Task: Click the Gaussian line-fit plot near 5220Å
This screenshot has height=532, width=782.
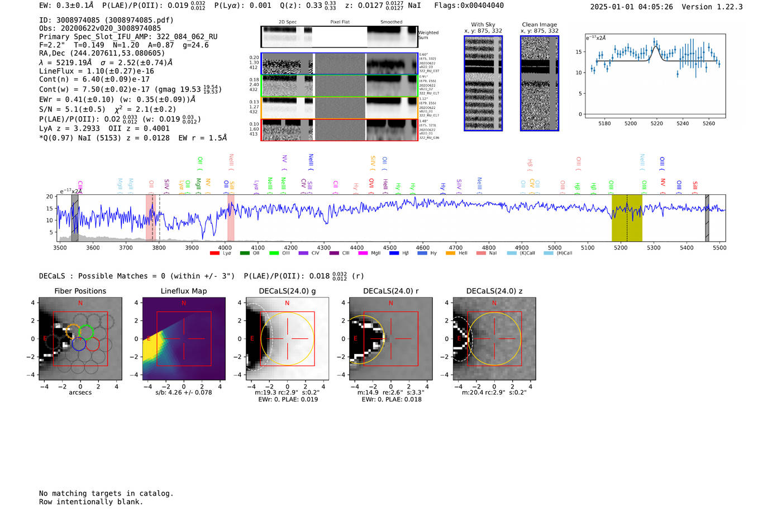Action: click(655, 76)
